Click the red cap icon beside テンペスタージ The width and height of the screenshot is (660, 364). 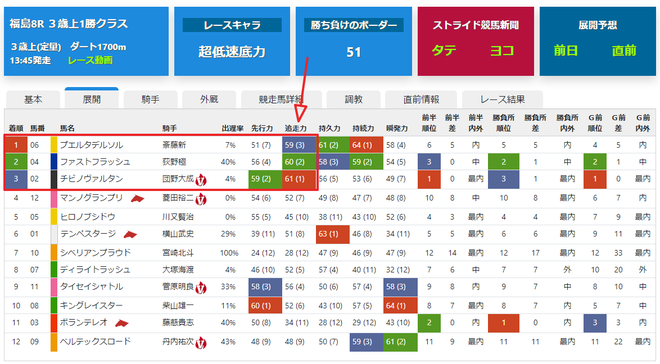(130, 234)
